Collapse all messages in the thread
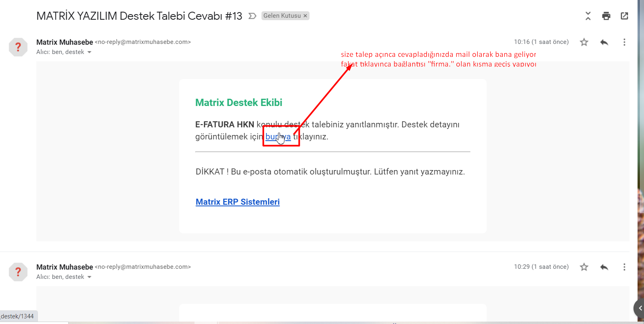 pyautogui.click(x=588, y=16)
